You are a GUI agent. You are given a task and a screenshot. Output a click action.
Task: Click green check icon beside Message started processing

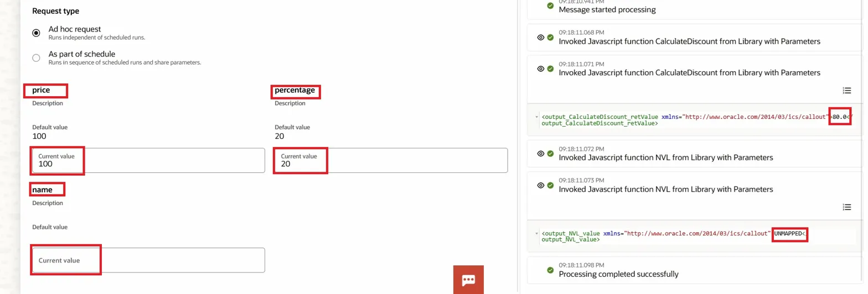(550, 6)
